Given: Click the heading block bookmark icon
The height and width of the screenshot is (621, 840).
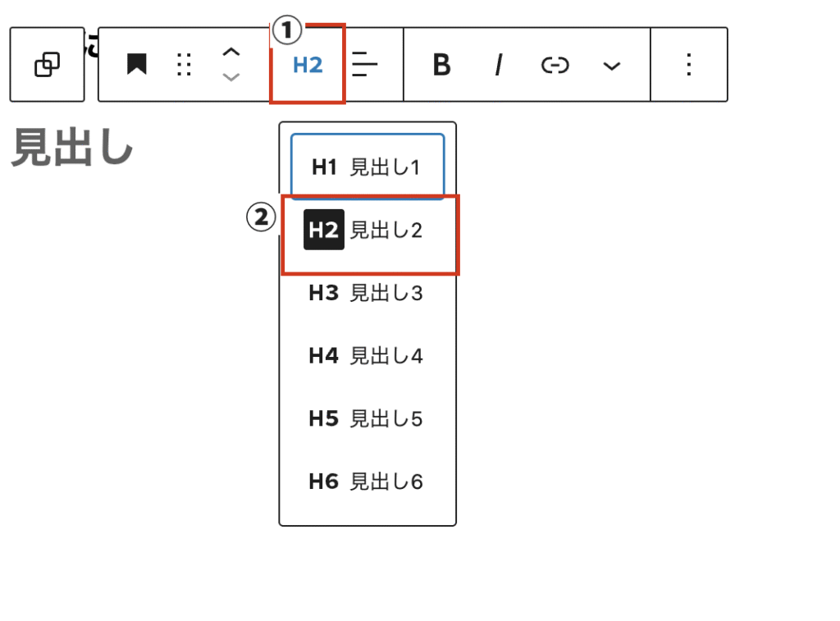Looking at the screenshot, I should (136, 65).
